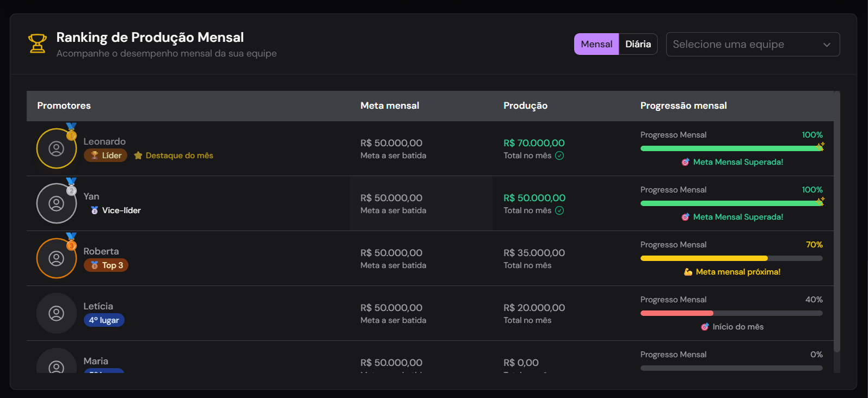Expand the team selector chevron arrow

tap(827, 45)
